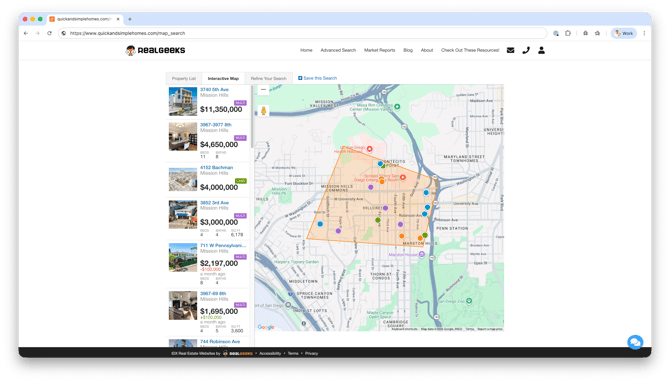Screen dimensions: 670x382
Task: Click the green marker below the Hillcrest label
Action: point(378,220)
